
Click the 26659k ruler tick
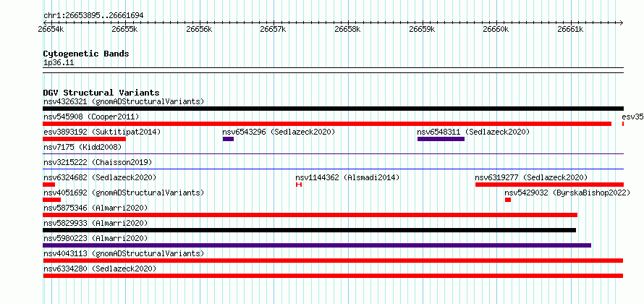coord(422,29)
